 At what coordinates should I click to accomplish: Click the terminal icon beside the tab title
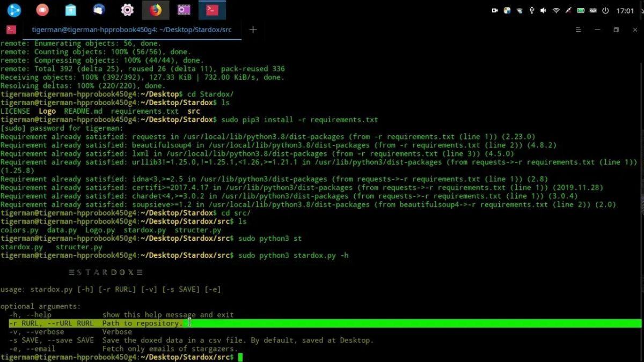coord(11,29)
